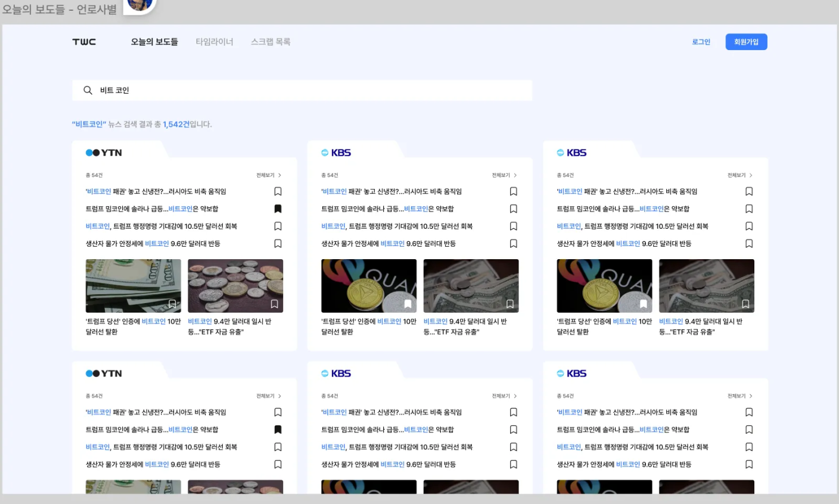Click the YTN logo on the upper YTN card
Screen dimensions: 839x504
click(x=104, y=153)
